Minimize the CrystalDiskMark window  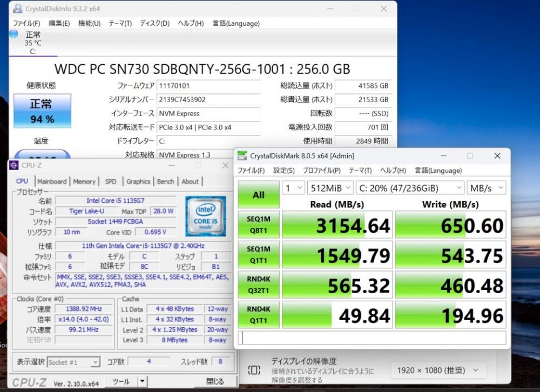[443, 156]
